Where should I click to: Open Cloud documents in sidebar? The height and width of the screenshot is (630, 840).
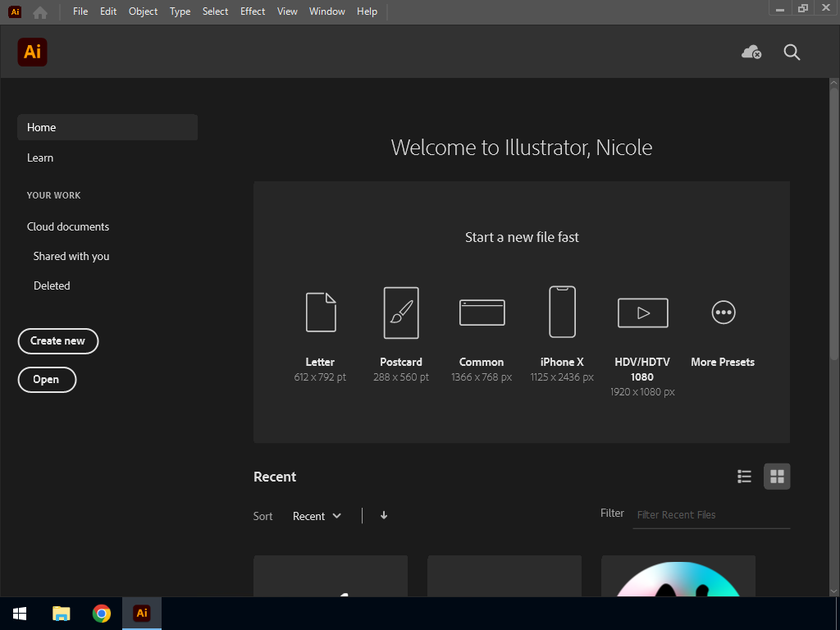(68, 226)
